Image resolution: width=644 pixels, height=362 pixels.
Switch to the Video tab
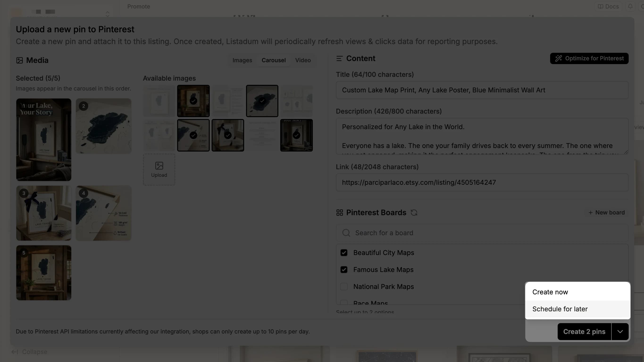pyautogui.click(x=303, y=60)
